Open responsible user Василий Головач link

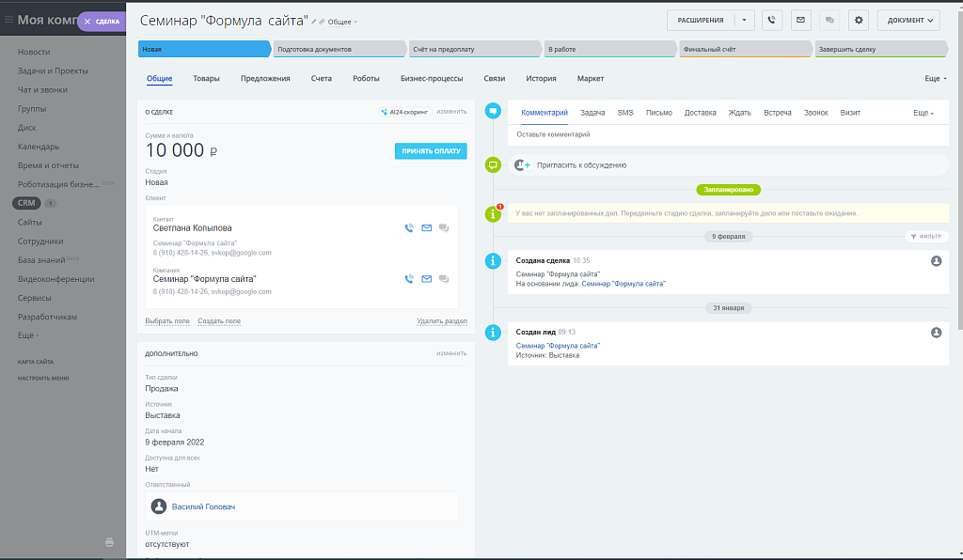pos(203,506)
